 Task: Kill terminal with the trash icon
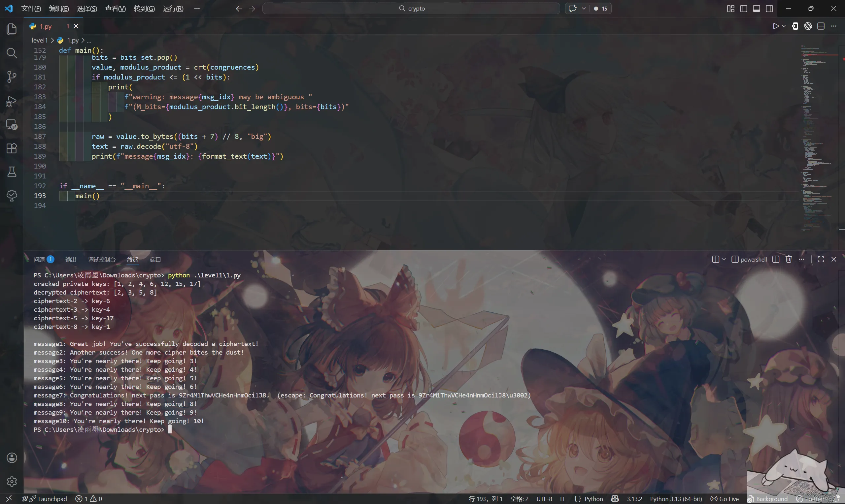789,260
